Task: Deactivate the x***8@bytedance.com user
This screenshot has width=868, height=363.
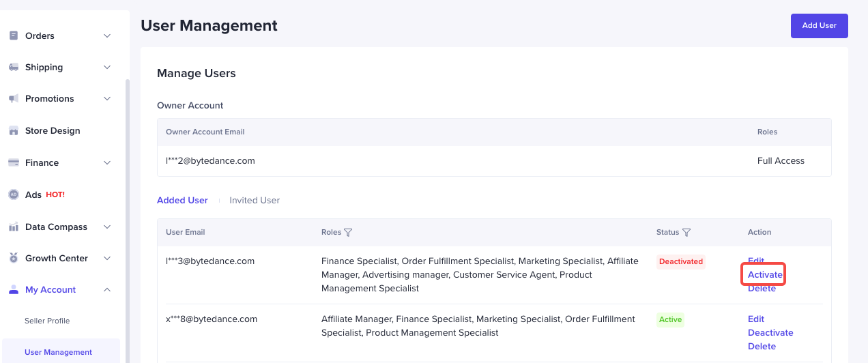Action: 770,333
